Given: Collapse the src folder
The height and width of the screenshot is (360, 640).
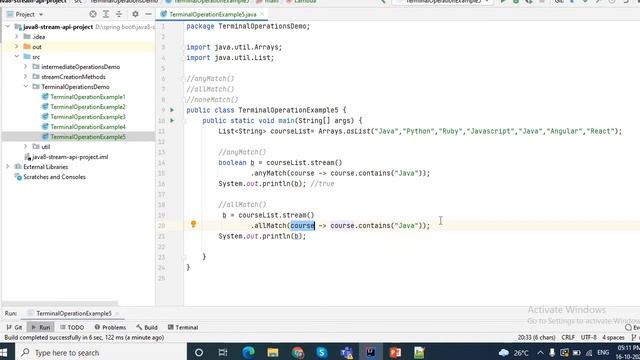Looking at the screenshot, I should (17, 57).
